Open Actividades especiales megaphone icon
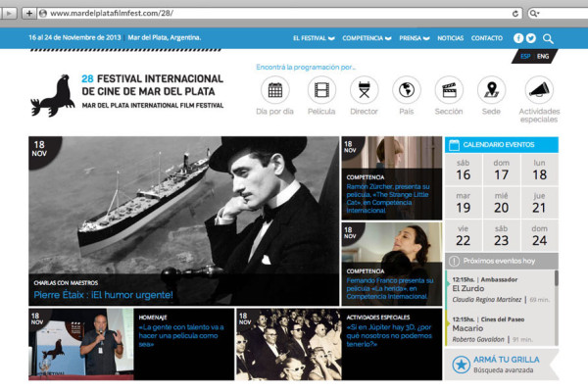 tap(539, 90)
